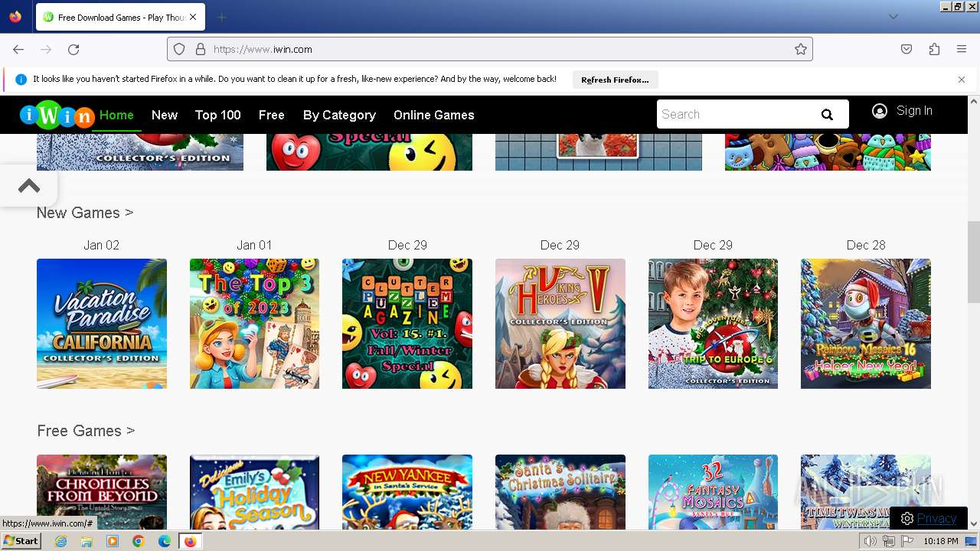Screen dimensions: 980x551
Task: Click the Action Center flag icon
Action: tap(907, 541)
